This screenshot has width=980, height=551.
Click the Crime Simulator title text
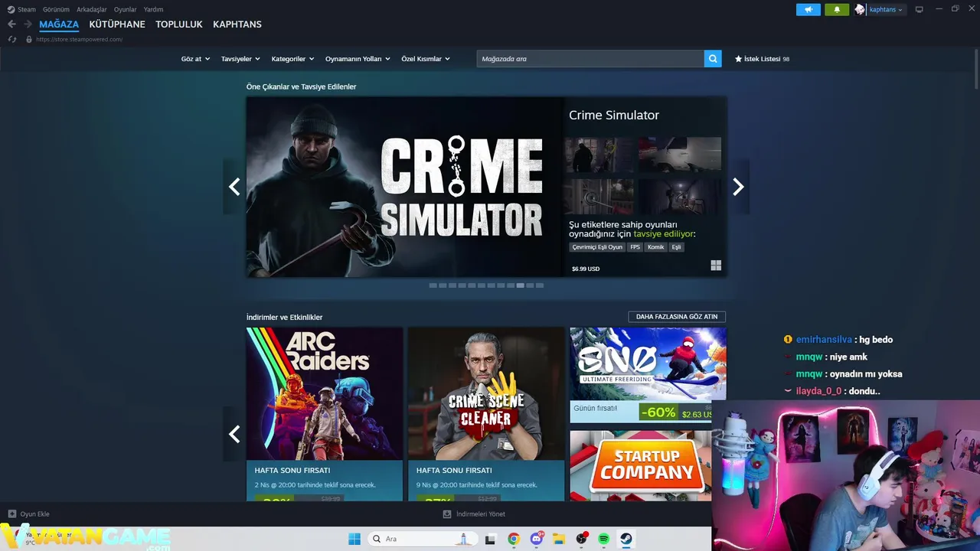(614, 115)
